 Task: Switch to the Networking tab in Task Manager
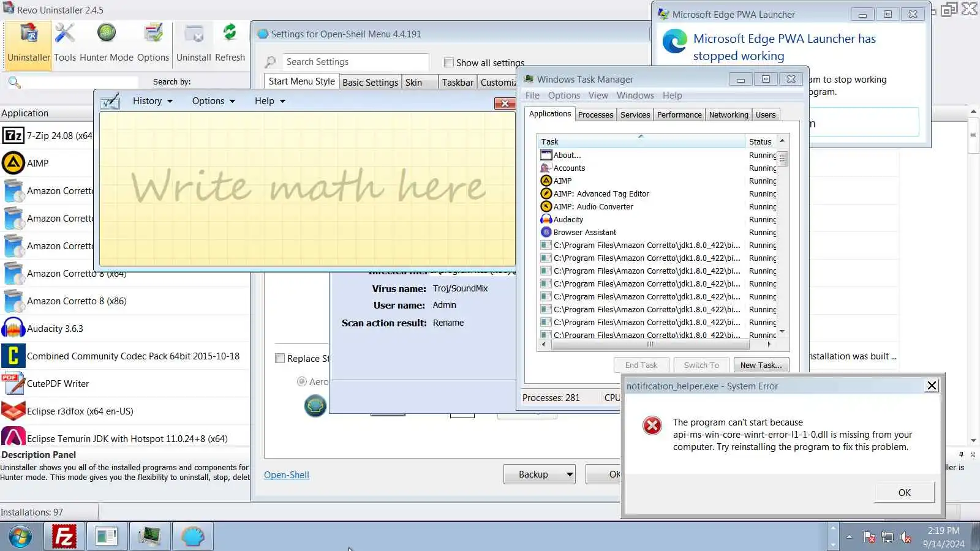tap(729, 115)
